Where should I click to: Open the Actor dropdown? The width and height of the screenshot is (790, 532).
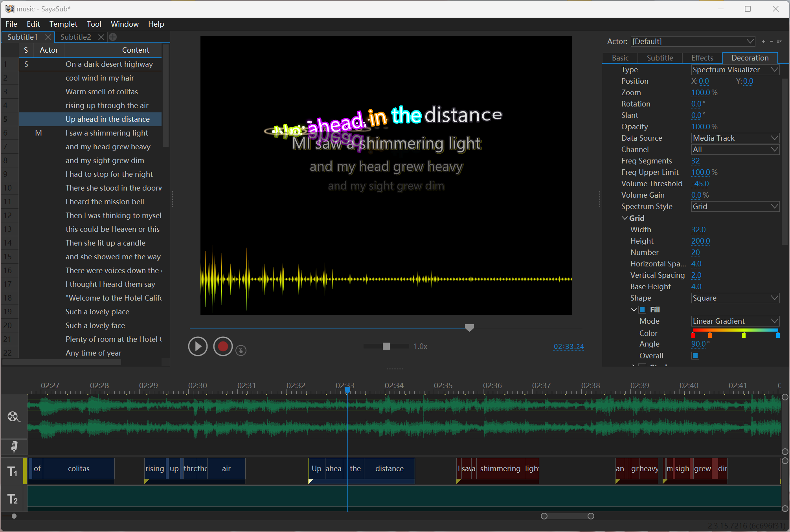pyautogui.click(x=693, y=41)
